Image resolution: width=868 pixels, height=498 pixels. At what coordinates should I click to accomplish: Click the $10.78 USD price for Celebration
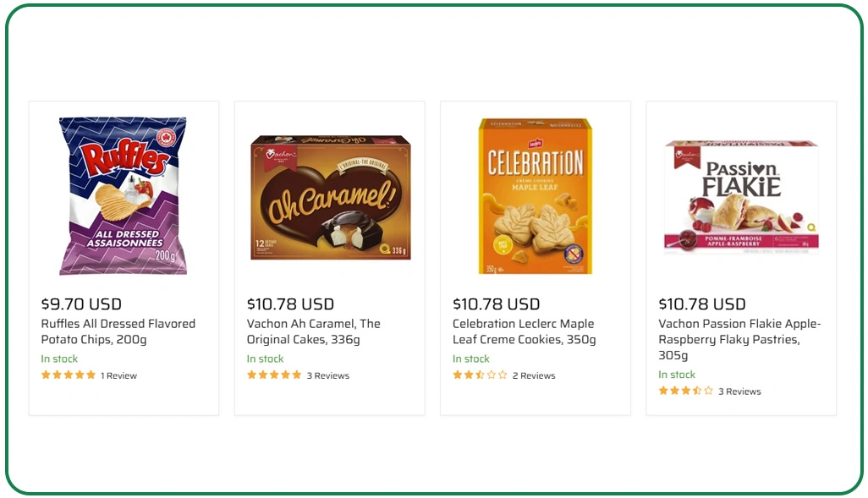point(497,304)
